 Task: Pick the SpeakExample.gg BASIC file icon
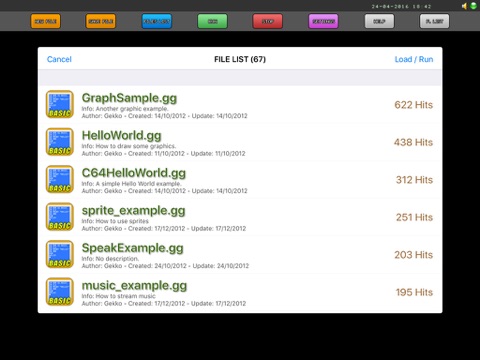(60, 254)
